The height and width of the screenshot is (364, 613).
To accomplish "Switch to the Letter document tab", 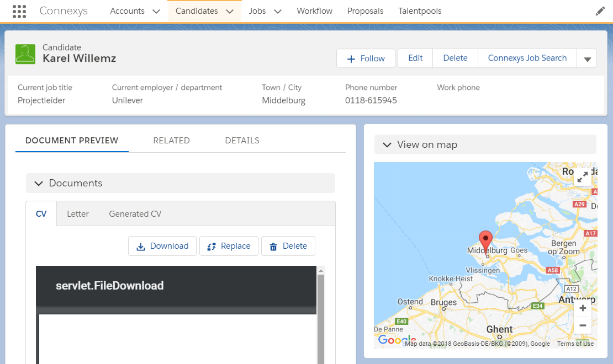I will 78,213.
